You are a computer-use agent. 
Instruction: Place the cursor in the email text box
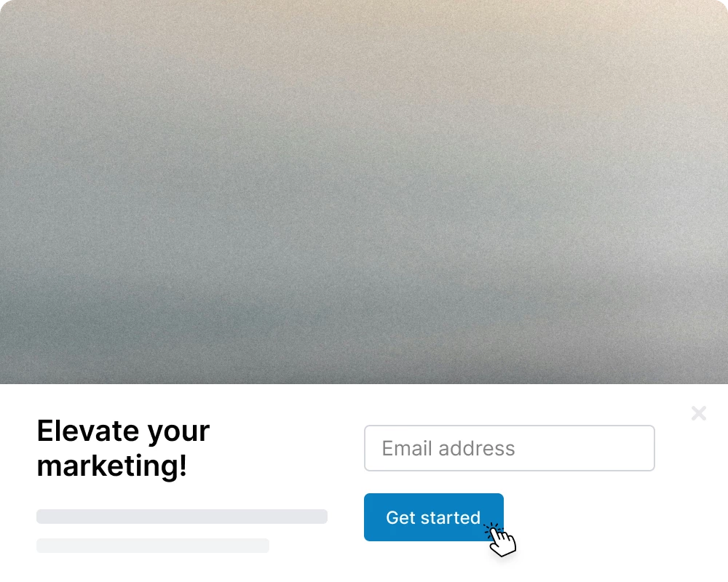pos(510,448)
